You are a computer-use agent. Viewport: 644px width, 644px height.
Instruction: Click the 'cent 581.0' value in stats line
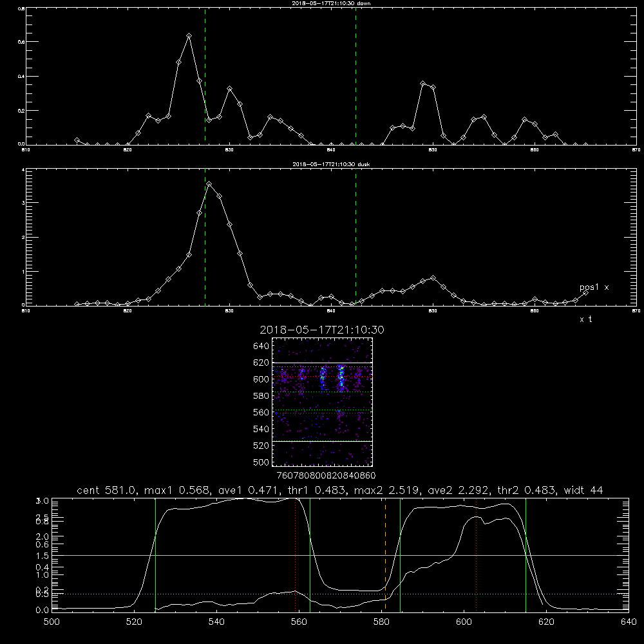click(x=107, y=490)
